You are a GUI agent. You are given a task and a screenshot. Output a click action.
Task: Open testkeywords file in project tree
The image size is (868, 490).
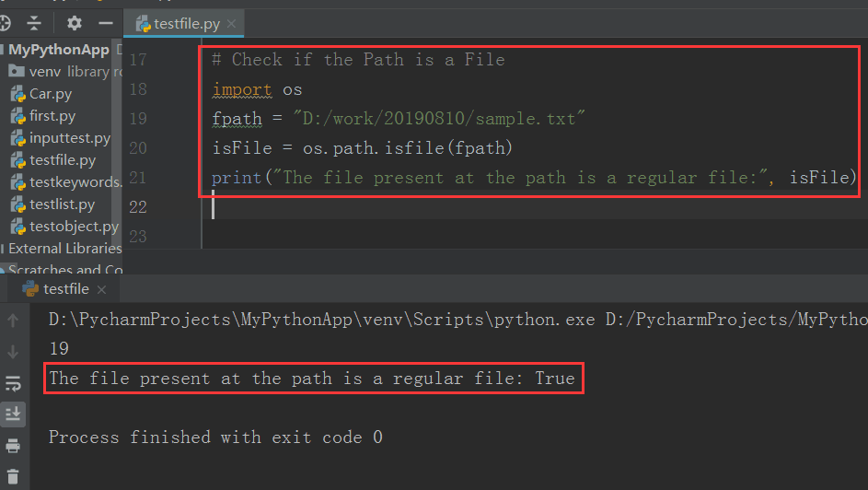point(75,182)
